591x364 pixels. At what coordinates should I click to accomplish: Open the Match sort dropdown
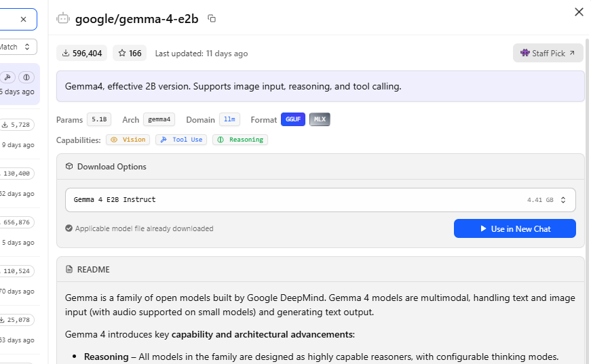18,47
